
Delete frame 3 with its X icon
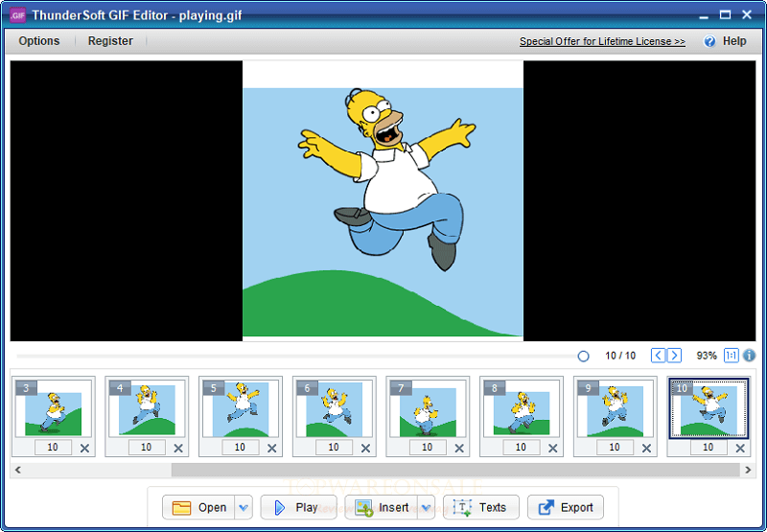tap(84, 448)
